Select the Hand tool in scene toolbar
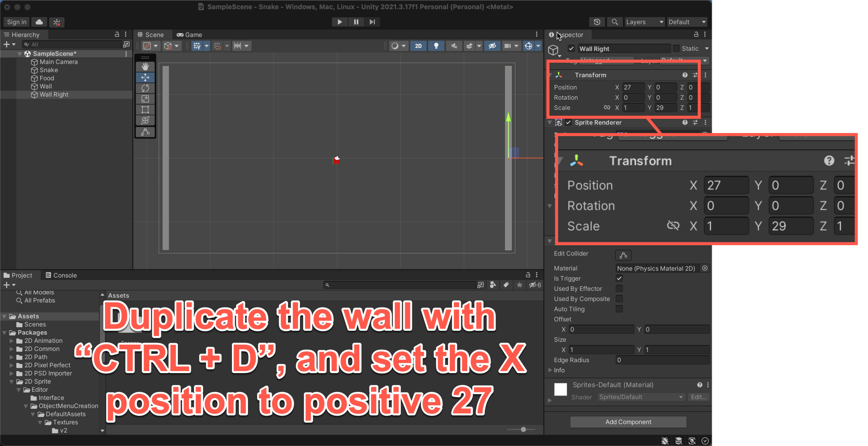868x446 pixels. click(x=145, y=66)
